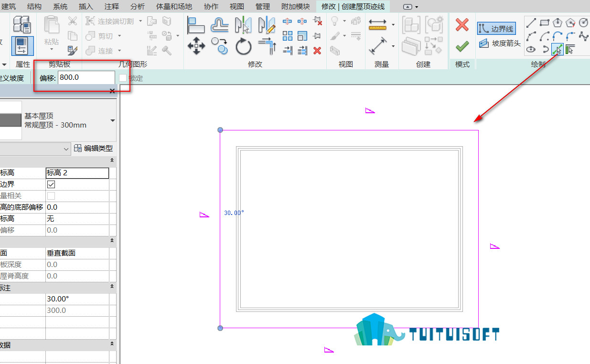Select the Spline draw tool
Image resolution: width=590 pixels, height=364 pixels.
click(x=583, y=36)
